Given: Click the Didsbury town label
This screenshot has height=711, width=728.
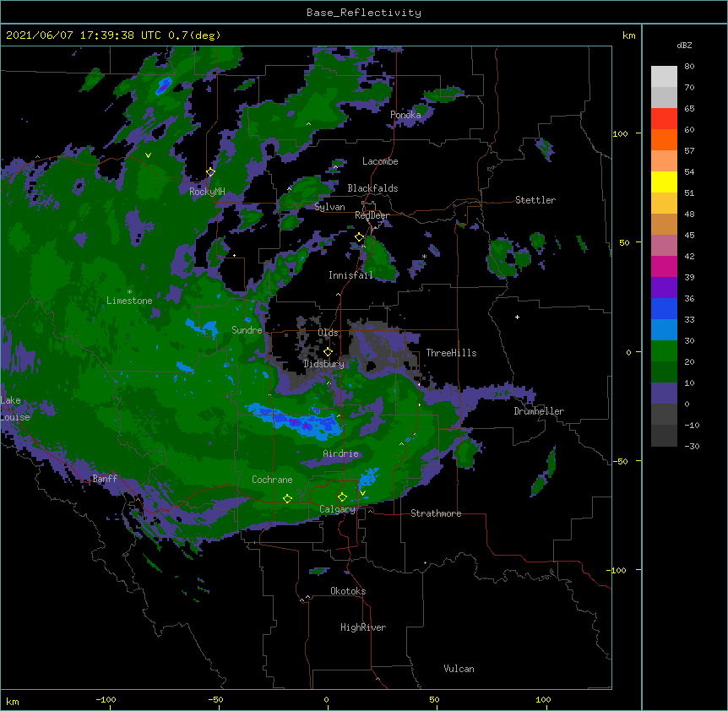Looking at the screenshot, I should click(323, 364).
